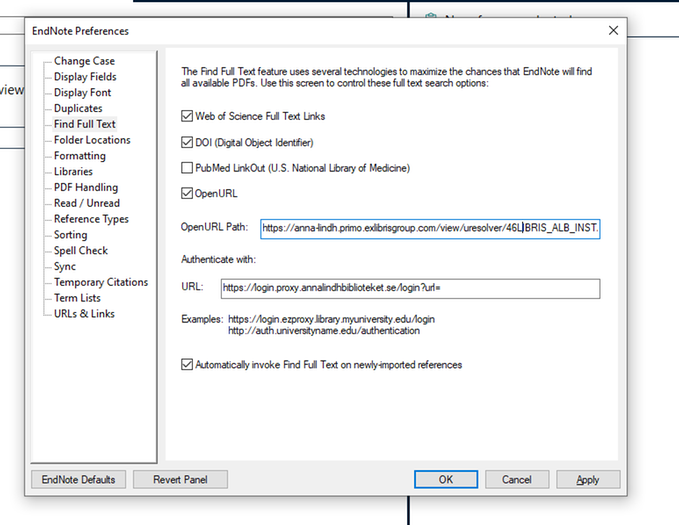
Task: Click the Revert Panel button
Action: coord(180,480)
